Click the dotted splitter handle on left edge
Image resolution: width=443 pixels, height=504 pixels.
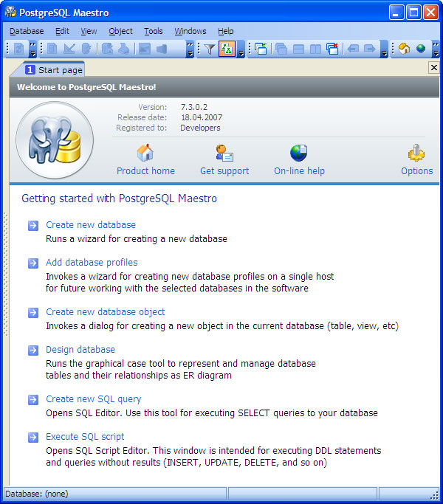pyautogui.click(x=5, y=275)
